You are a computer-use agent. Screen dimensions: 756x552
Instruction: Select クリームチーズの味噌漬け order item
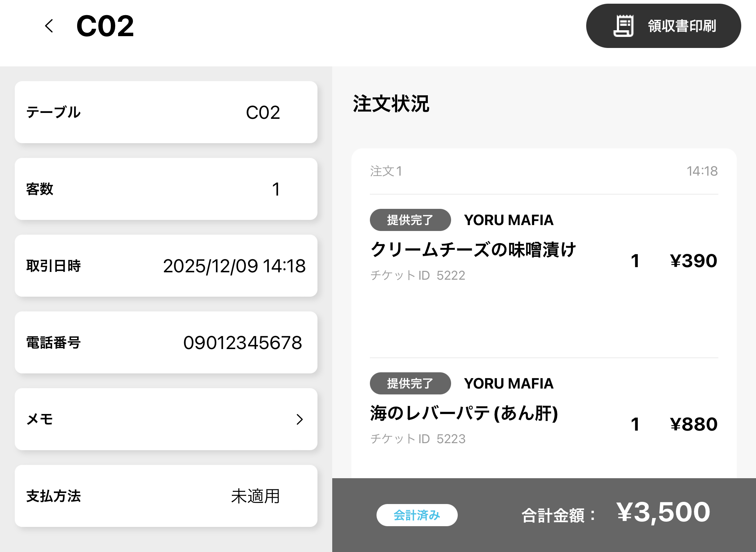pyautogui.click(x=473, y=250)
